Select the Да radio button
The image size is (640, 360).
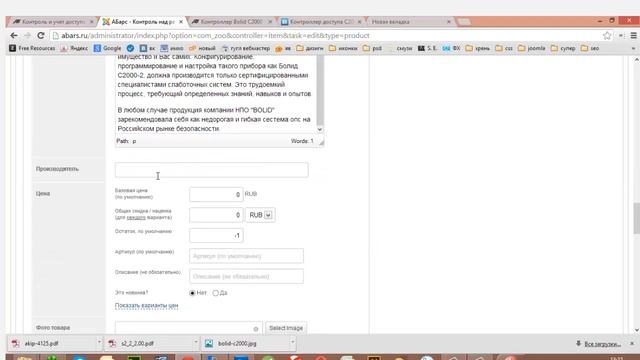click(216, 293)
